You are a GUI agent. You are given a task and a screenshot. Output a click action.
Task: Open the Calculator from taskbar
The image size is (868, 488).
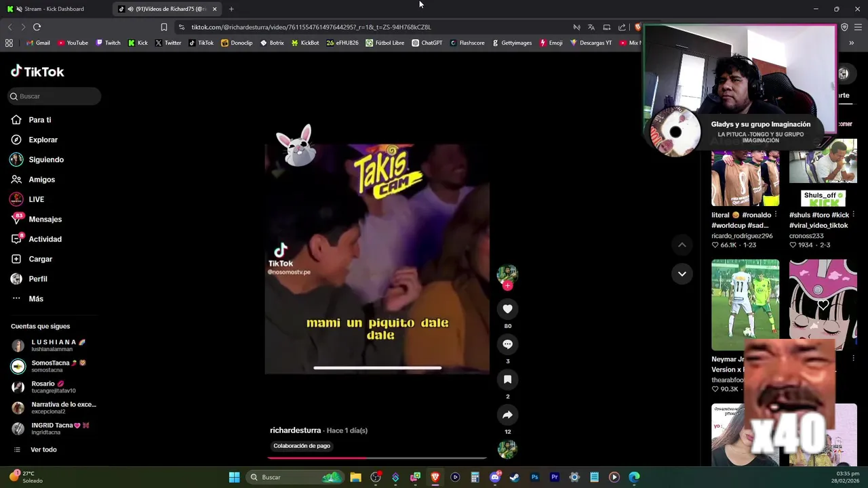475,477
